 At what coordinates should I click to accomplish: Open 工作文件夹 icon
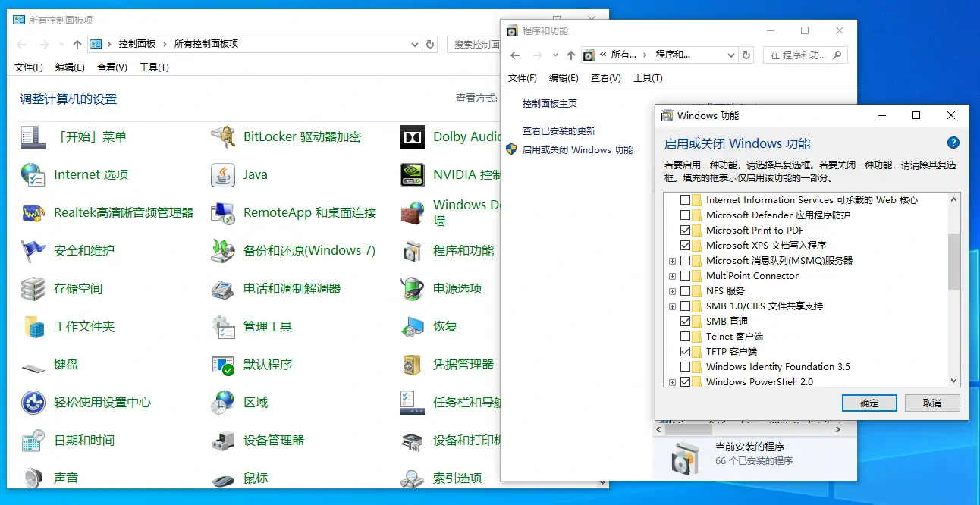tap(33, 327)
